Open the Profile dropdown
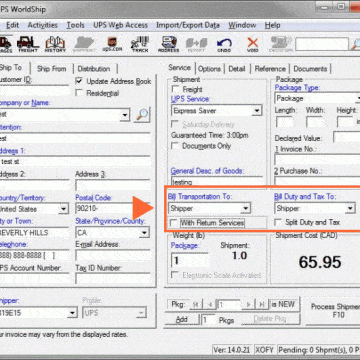Image resolution: width=360 pixels, height=360 pixels. [141, 313]
